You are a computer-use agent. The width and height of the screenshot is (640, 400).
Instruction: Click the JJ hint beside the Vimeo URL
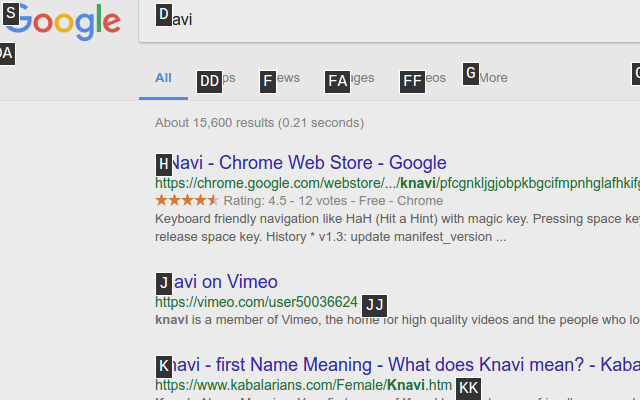(375, 305)
